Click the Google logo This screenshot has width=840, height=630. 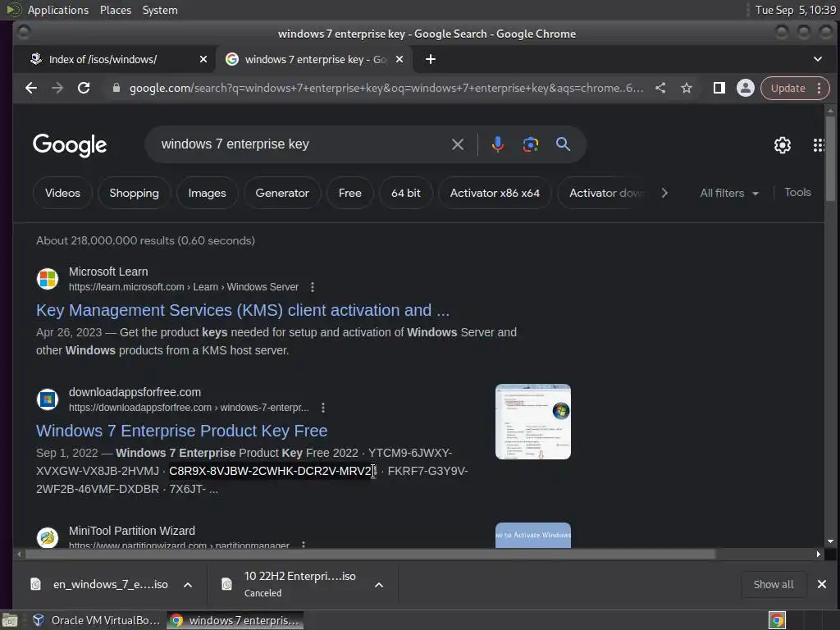(70, 144)
